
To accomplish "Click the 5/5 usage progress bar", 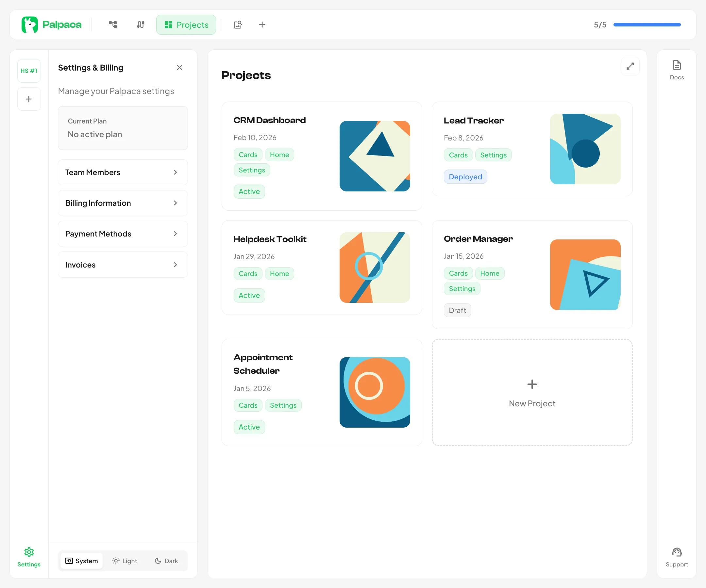I will [647, 24].
